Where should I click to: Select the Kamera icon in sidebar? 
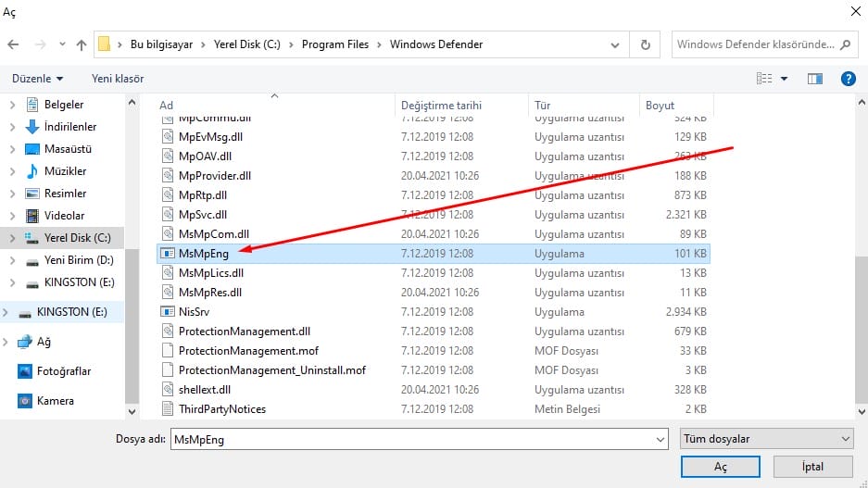tap(27, 401)
